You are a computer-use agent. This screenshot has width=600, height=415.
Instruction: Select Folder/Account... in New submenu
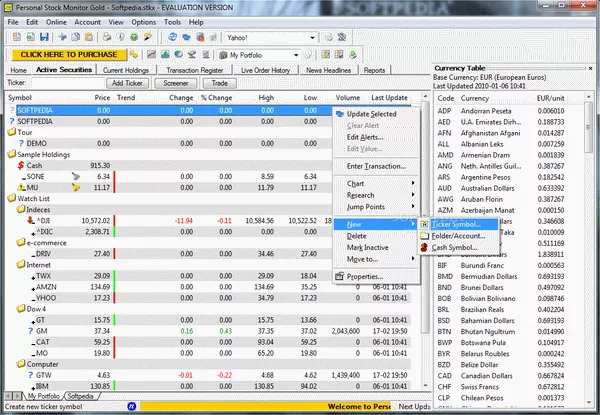(458, 236)
